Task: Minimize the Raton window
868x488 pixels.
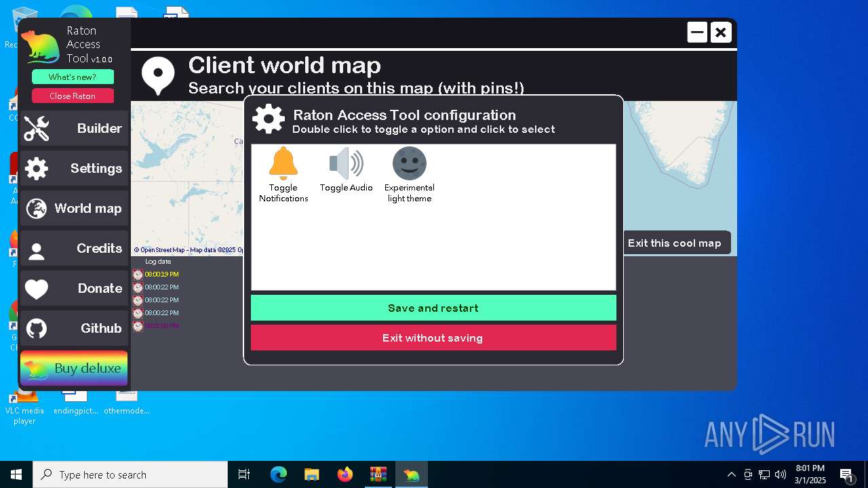Action: tap(697, 32)
